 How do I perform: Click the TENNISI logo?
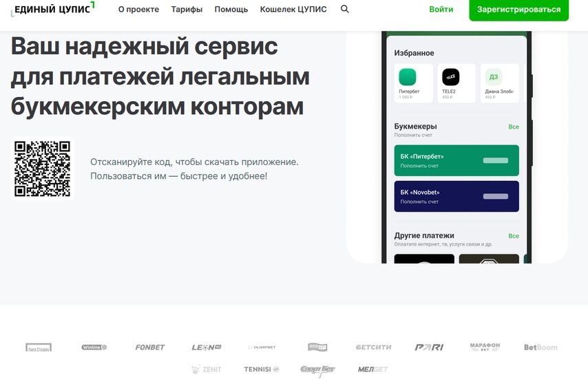click(262, 369)
